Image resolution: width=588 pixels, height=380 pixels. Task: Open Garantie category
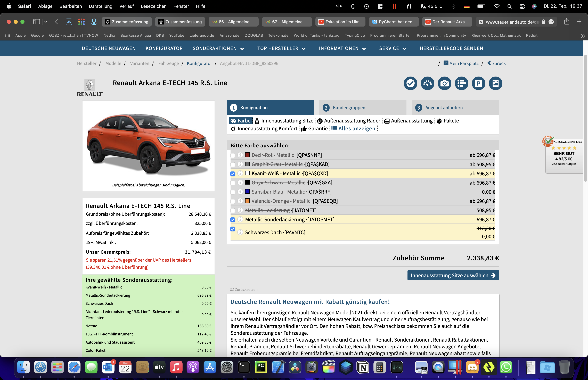(x=314, y=129)
